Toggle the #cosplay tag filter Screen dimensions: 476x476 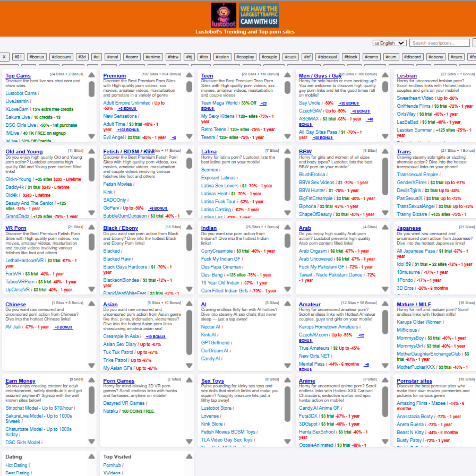[x=245, y=57]
